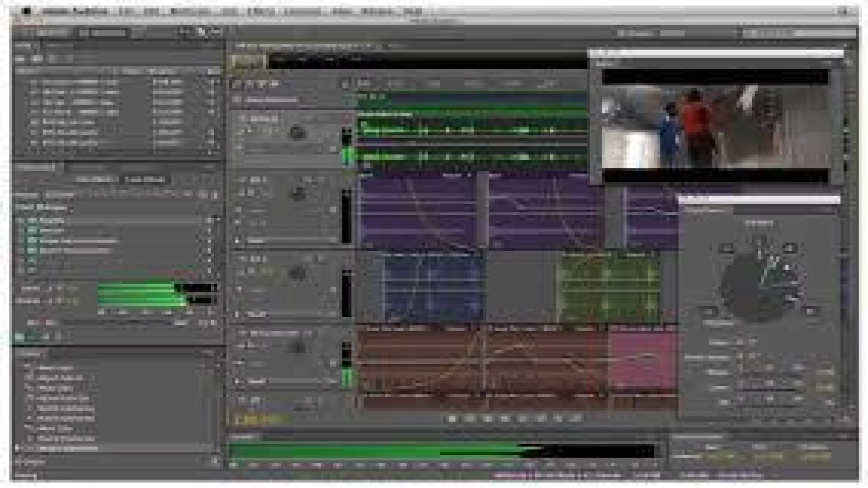Toggle power for Effects Rack slot 1
The width and height of the screenshot is (868, 488).
32,221
